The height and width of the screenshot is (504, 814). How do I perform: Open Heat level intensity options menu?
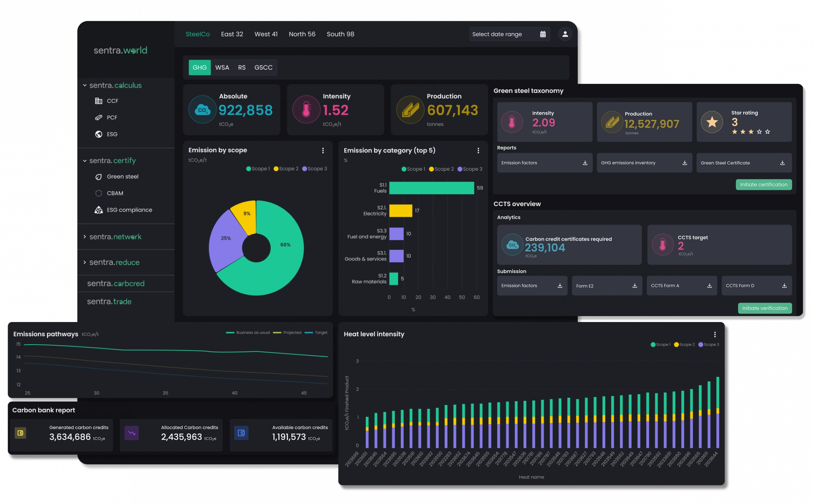715,334
